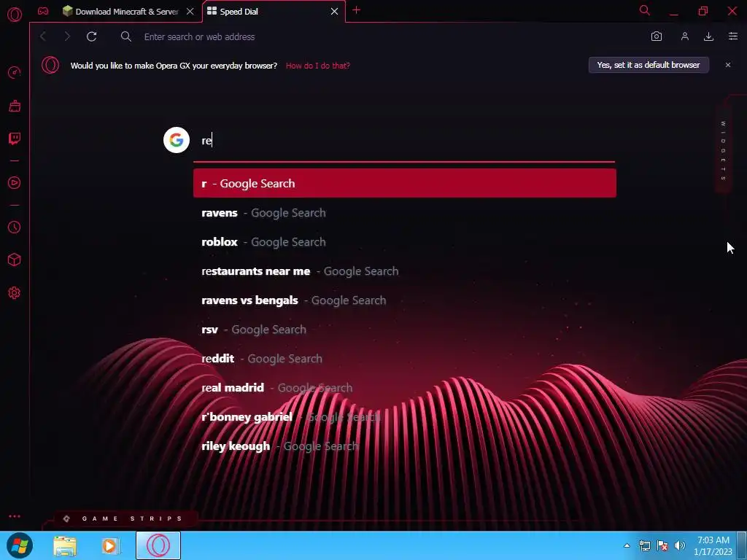The height and width of the screenshot is (560, 747).
Task: Open History clock icon in sidebar
Action: pos(15,227)
